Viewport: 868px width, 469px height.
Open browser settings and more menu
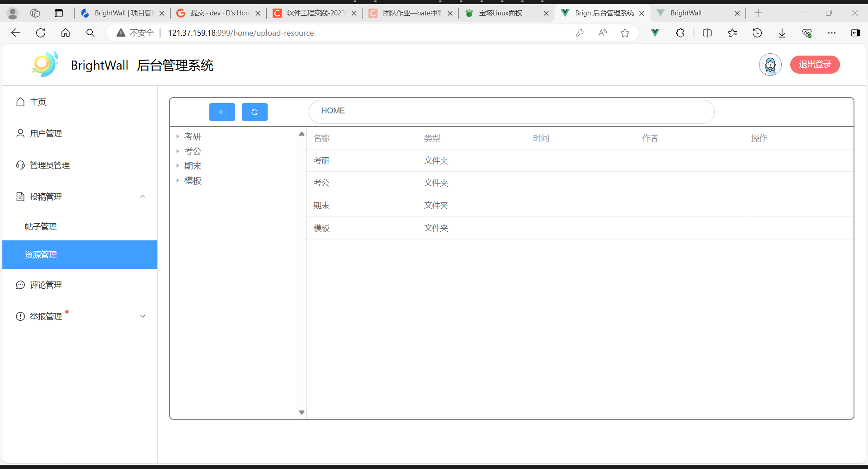tap(832, 33)
